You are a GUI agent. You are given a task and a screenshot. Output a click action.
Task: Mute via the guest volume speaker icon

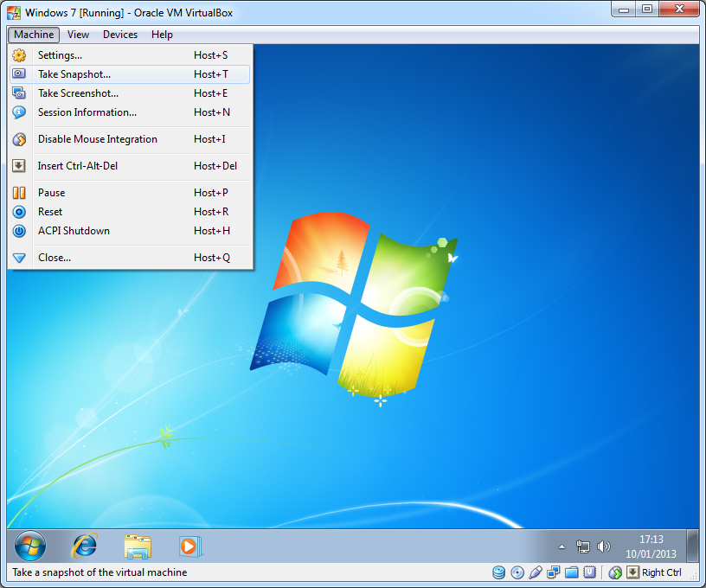point(604,546)
